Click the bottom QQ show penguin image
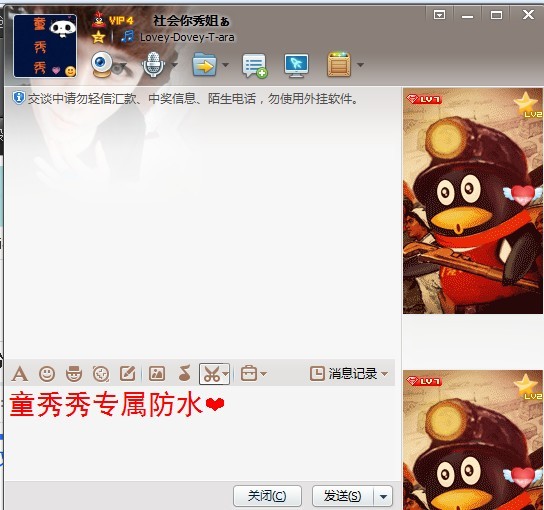This screenshot has height=510, width=544. click(x=473, y=440)
